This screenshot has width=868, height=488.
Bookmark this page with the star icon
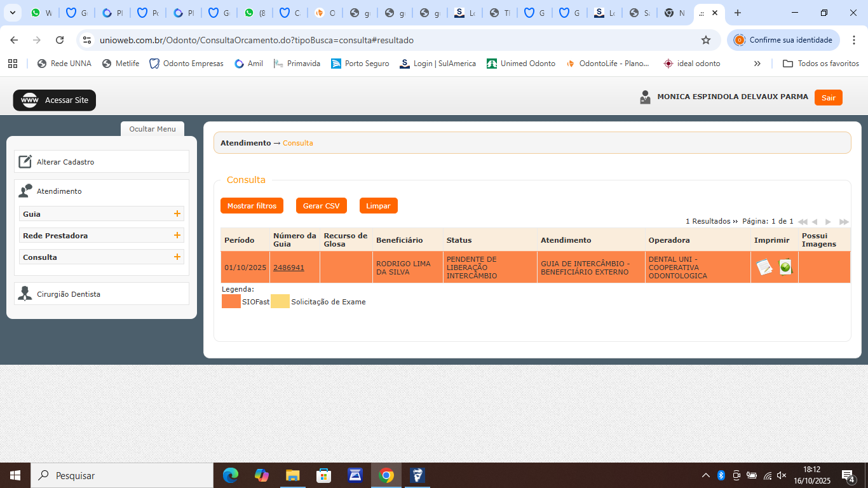705,40
